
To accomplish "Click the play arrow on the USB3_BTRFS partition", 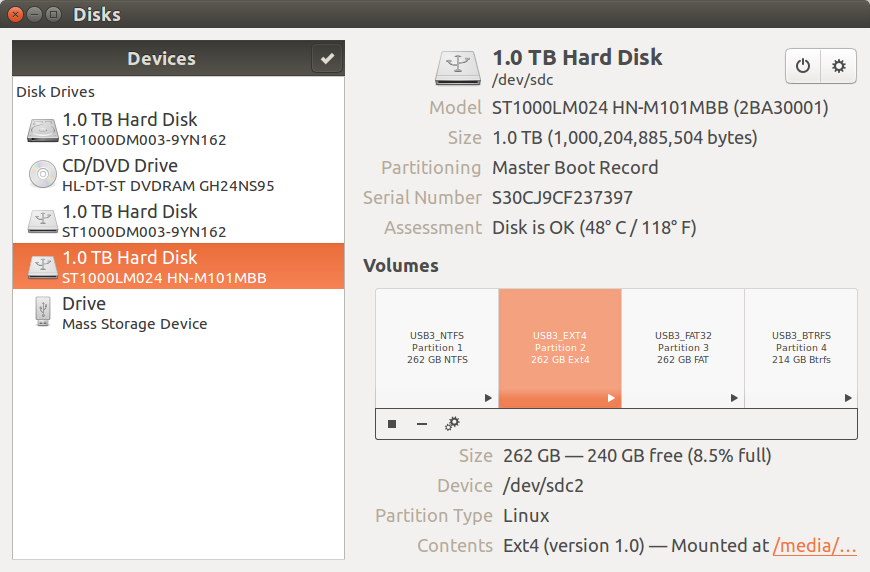I will pyautogui.click(x=848, y=398).
